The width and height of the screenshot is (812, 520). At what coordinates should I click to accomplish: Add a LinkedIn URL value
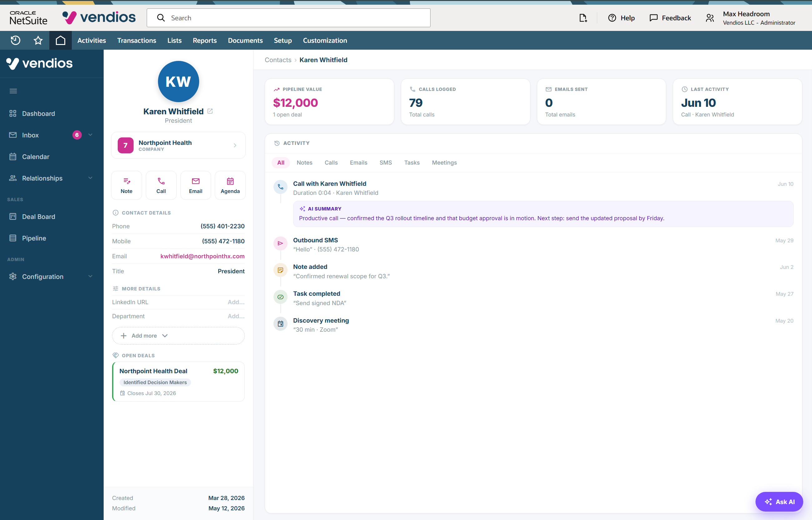[236, 302]
